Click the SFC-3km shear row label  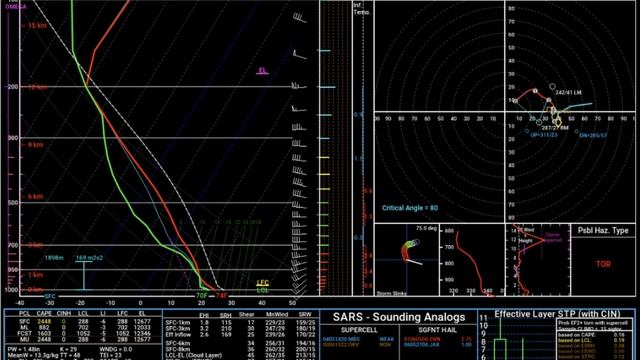click(178, 328)
